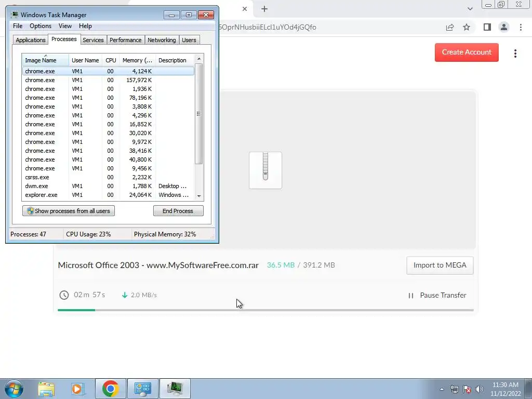The image size is (532, 399).
Task: Select the explorer.exe process row
Action: (108, 195)
